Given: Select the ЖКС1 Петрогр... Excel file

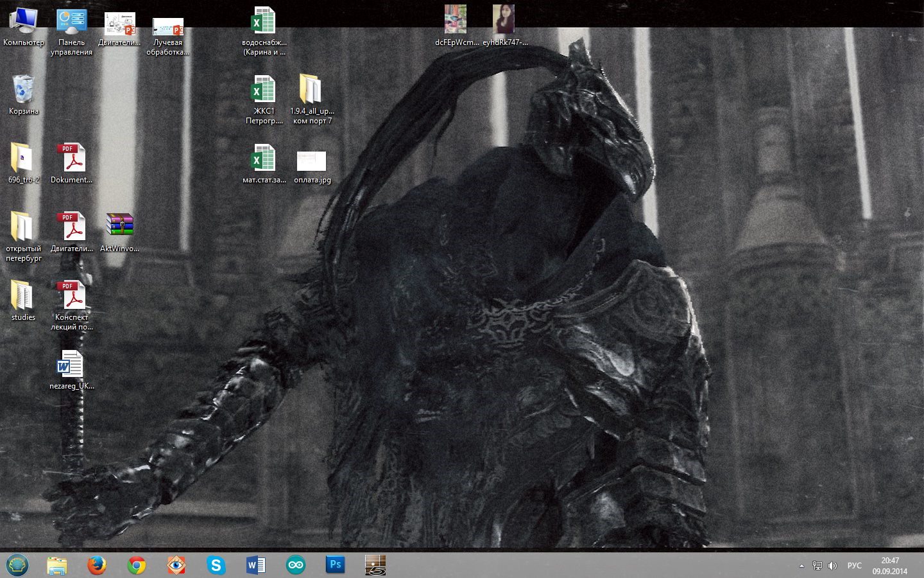Looking at the screenshot, I should coord(264,100).
